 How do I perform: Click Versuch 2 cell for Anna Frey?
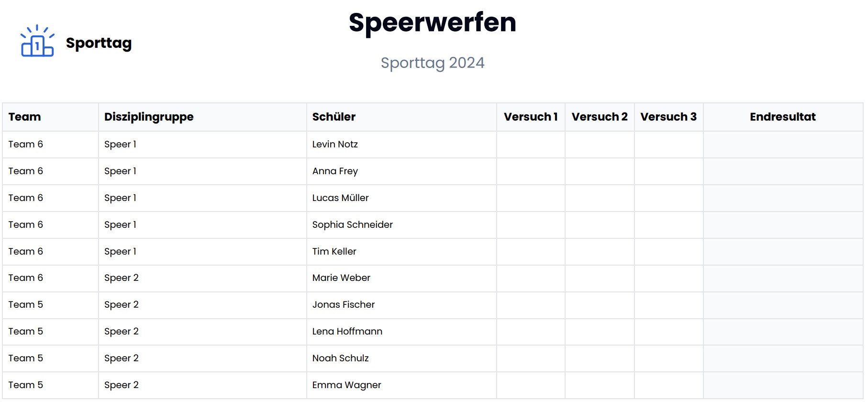[x=600, y=171]
